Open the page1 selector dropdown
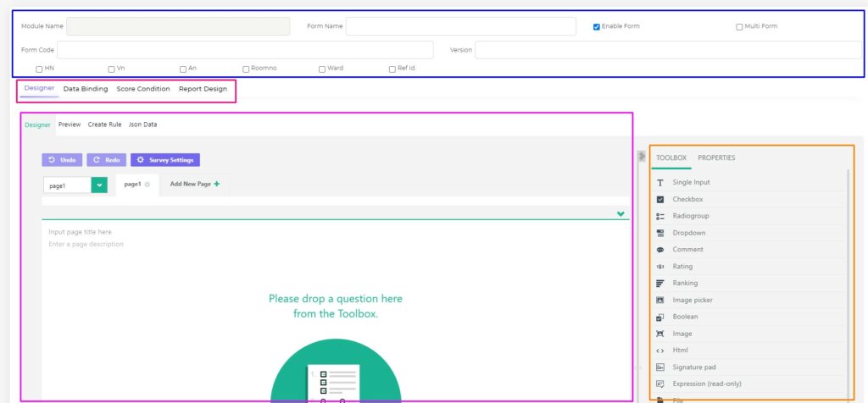The width and height of the screenshot is (868, 403). pos(99,185)
